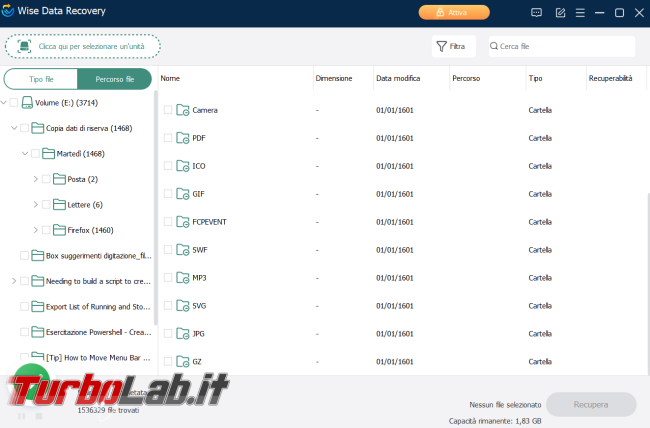Screen dimensions: 650x428
Task: Open the edit note icon in title bar
Action: coord(560,13)
